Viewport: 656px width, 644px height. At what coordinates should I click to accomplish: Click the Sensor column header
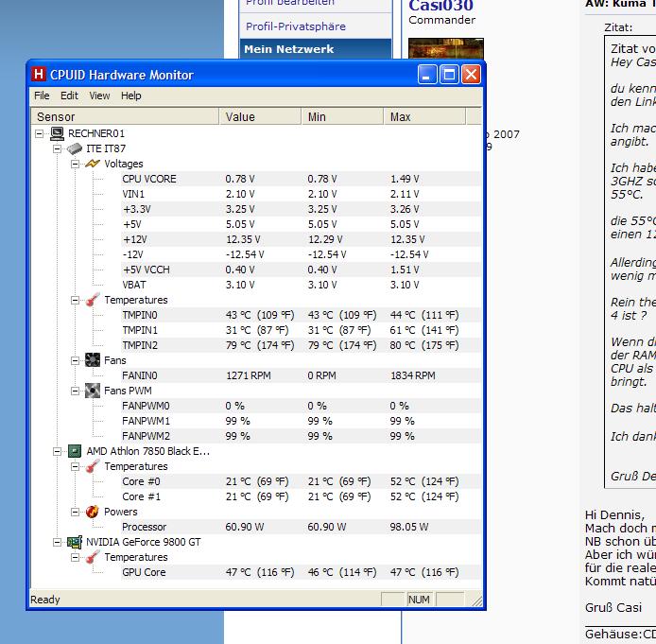tap(125, 116)
